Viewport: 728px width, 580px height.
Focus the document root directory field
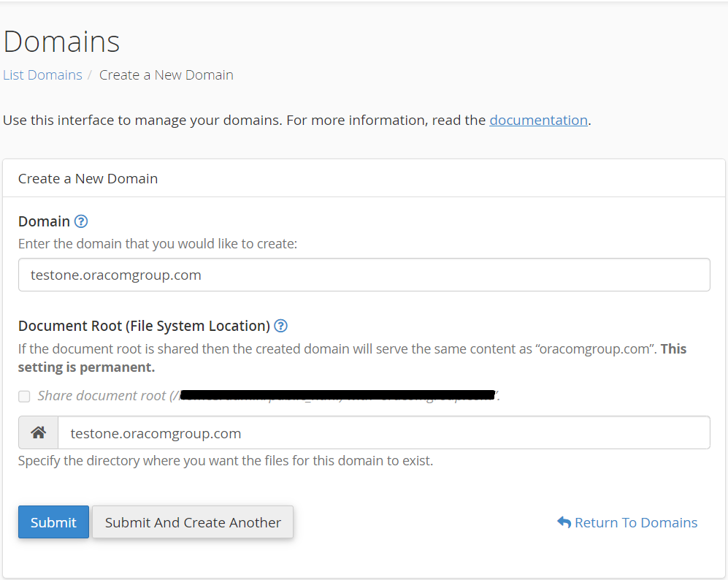pyautogui.click(x=383, y=432)
